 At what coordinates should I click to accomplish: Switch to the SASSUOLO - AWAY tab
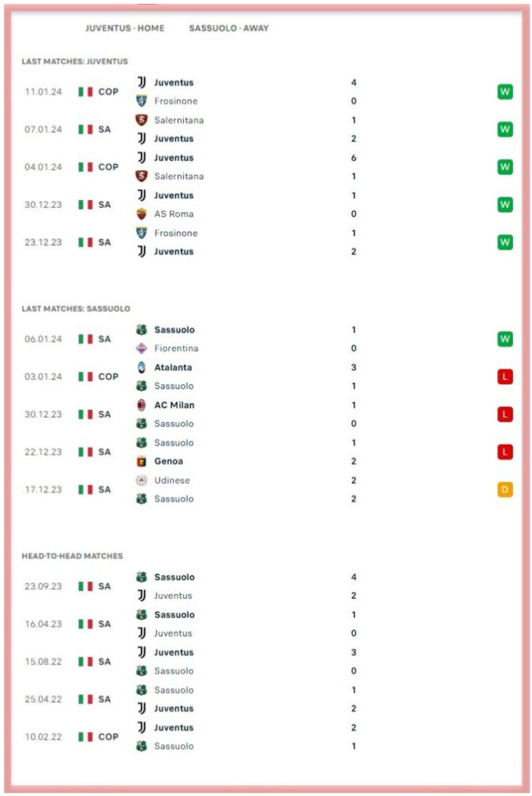pos(228,29)
